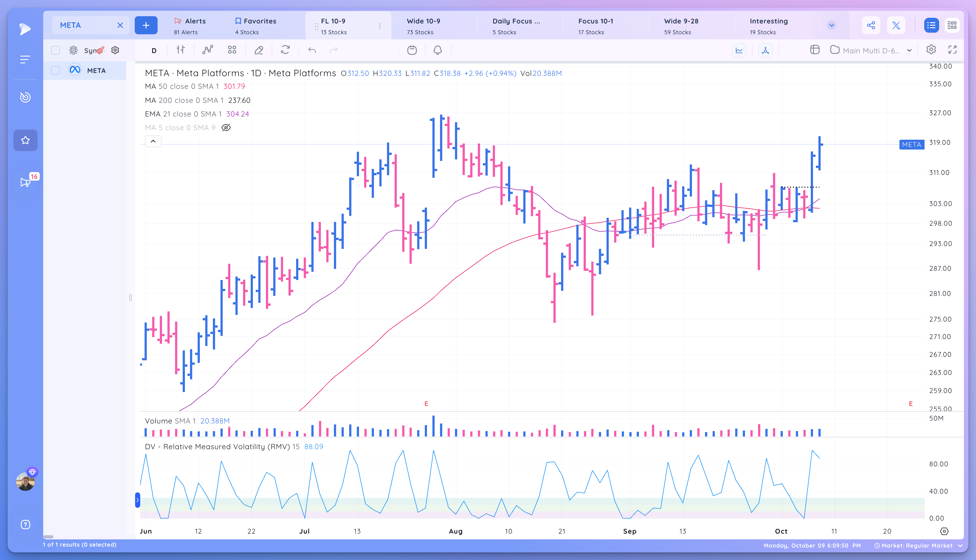Viewport: 976px width, 560px height.
Task: Open the bar chart style selector
Action: pyautogui.click(x=180, y=50)
